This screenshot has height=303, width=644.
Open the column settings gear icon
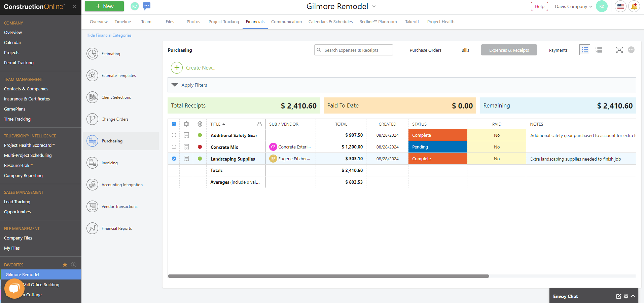pyautogui.click(x=186, y=124)
